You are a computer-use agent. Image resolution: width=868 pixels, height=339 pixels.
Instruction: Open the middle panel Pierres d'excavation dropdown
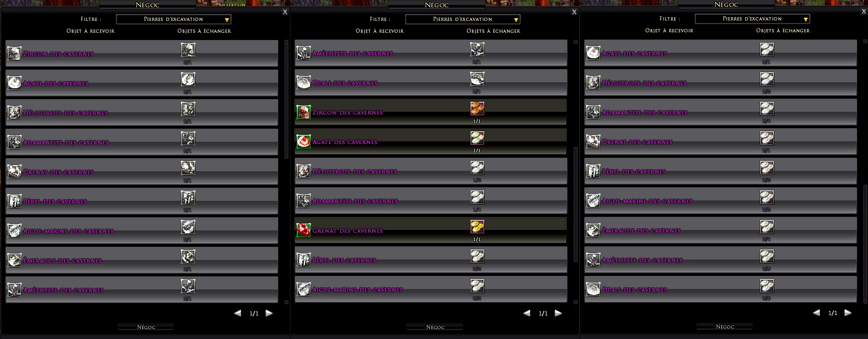coord(463,19)
